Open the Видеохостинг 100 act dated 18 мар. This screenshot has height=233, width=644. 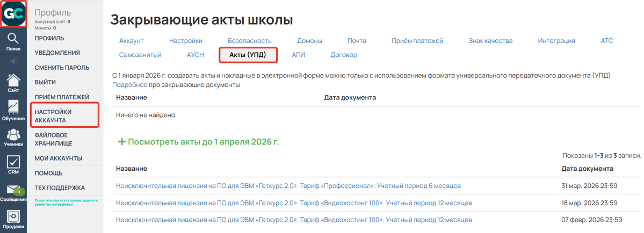(x=294, y=203)
